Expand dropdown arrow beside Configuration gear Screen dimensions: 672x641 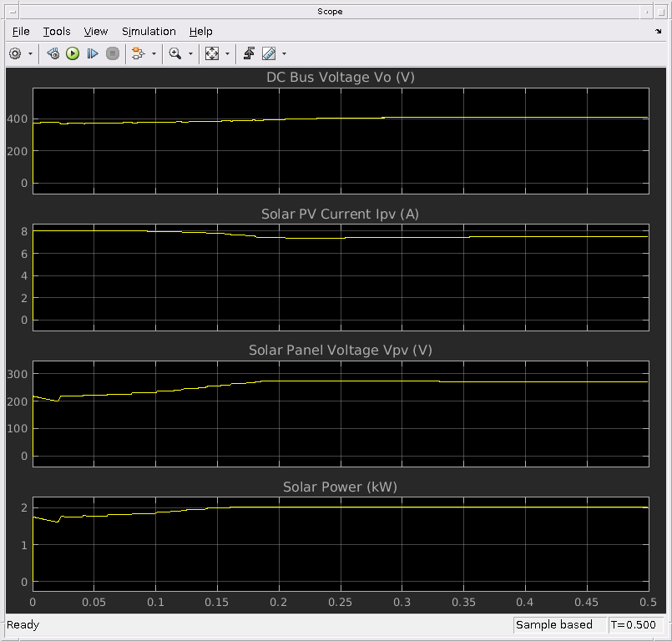31,53
